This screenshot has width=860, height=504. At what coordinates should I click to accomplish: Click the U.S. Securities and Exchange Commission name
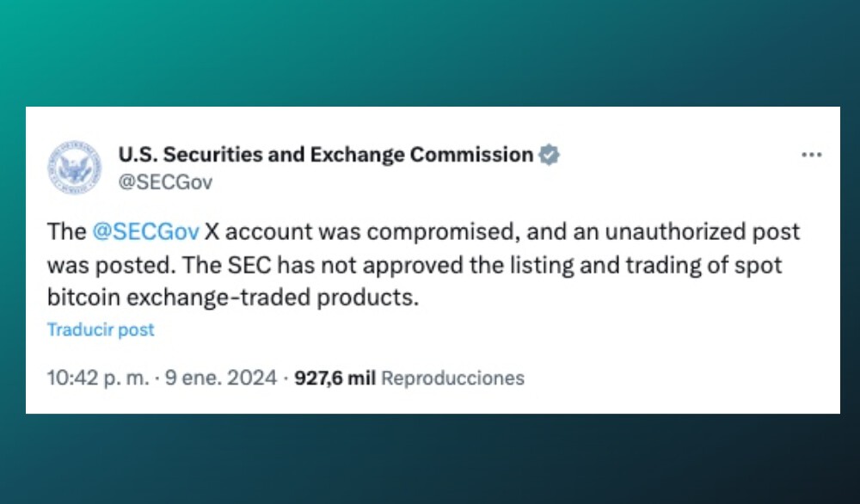(324, 154)
